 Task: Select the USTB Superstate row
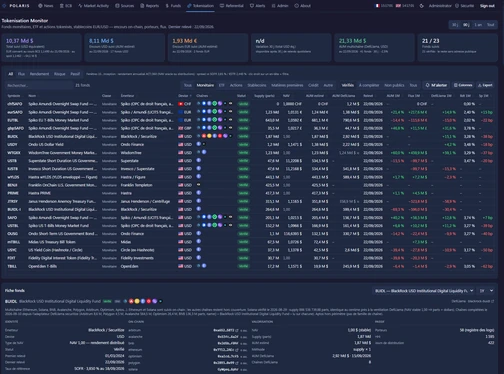pyautogui.click(x=249, y=161)
